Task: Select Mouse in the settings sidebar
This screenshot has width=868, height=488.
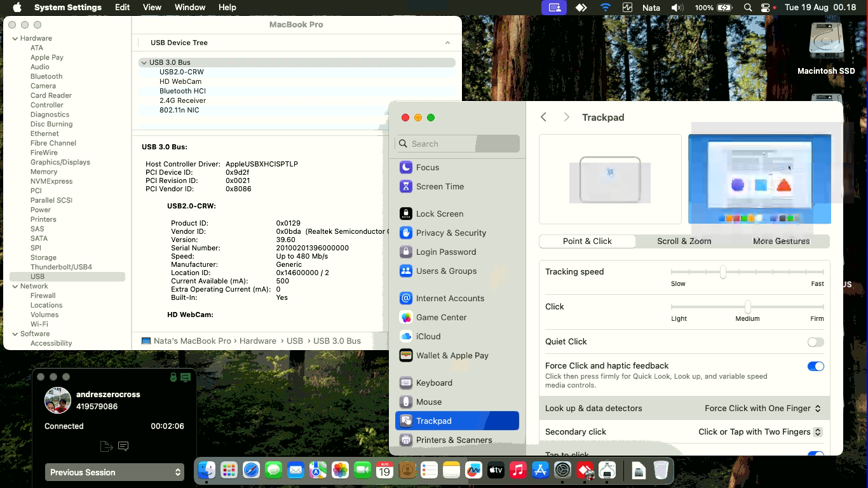Action: pyautogui.click(x=430, y=402)
